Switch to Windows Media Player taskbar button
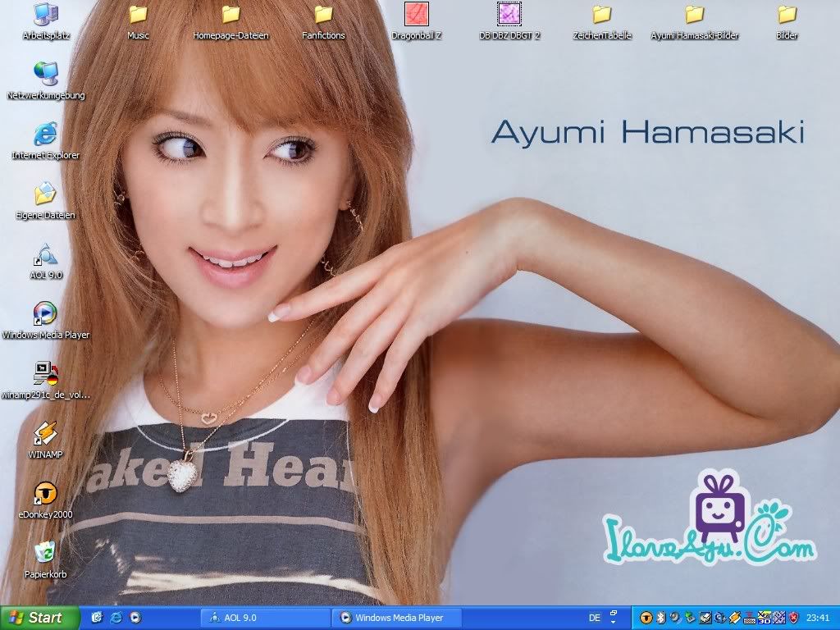 (x=397, y=618)
